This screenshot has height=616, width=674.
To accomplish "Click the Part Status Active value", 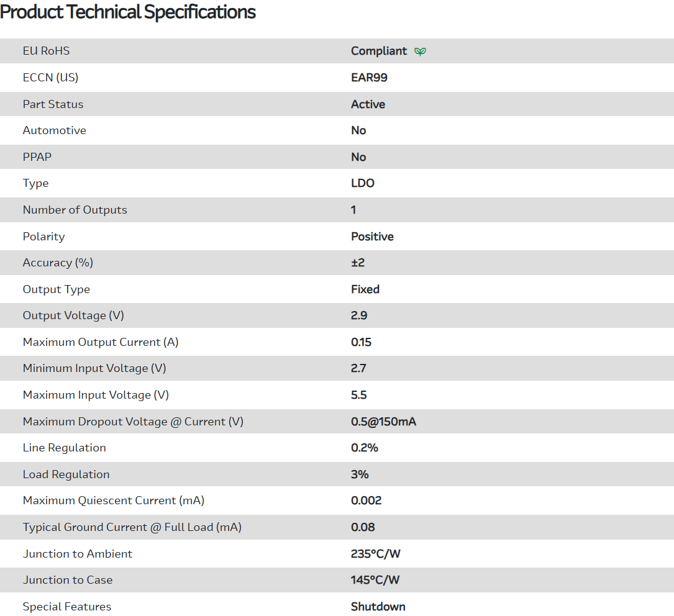I will pos(368,104).
